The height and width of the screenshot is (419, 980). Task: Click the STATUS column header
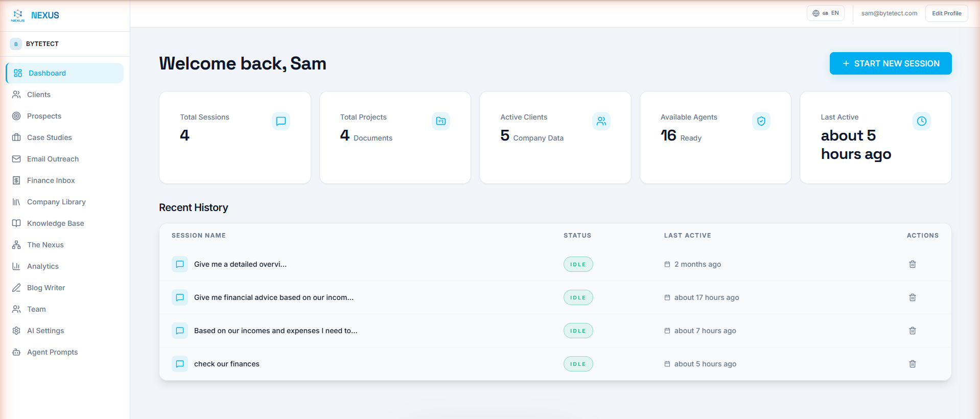[577, 236]
